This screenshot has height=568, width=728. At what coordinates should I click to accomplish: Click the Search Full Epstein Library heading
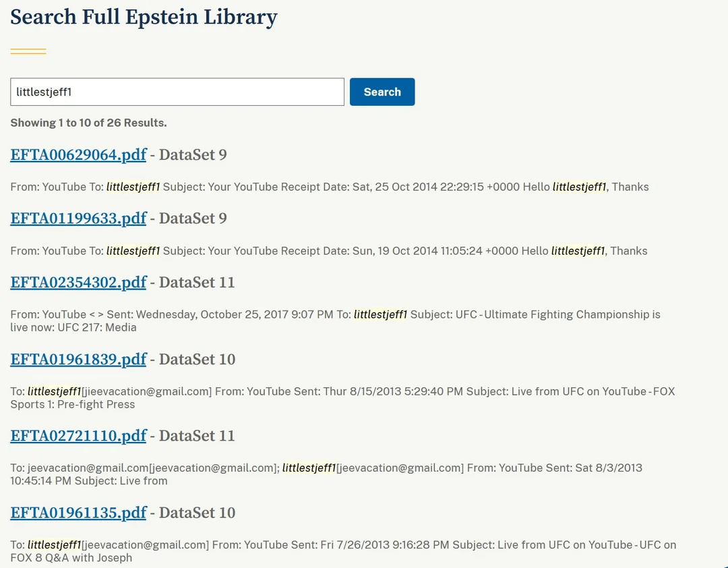click(x=144, y=17)
